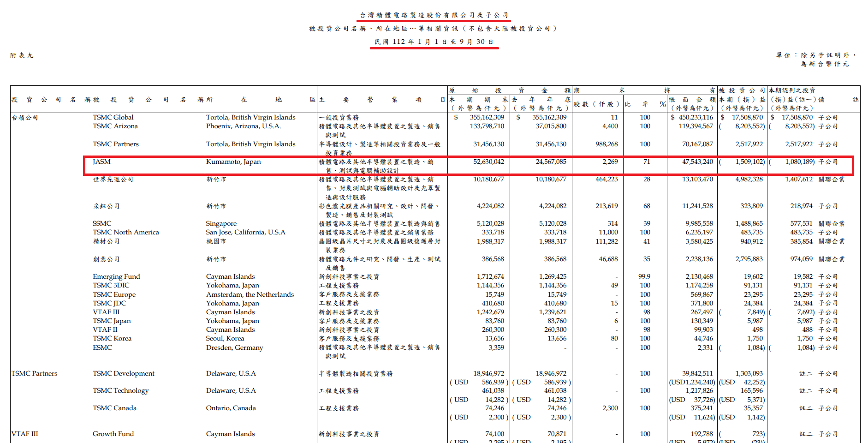This screenshot has width=868, height=443.
Task: Click the SSMC company name
Action: click(x=102, y=223)
